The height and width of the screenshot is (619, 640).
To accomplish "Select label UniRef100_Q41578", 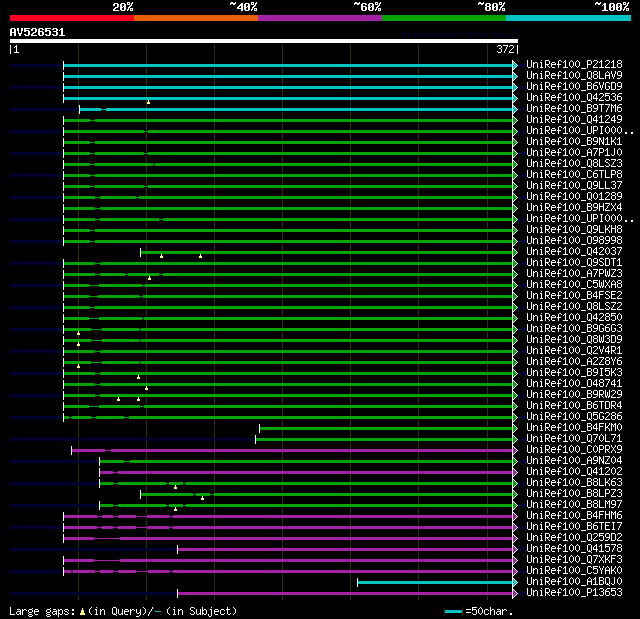I will pyautogui.click(x=574, y=549).
